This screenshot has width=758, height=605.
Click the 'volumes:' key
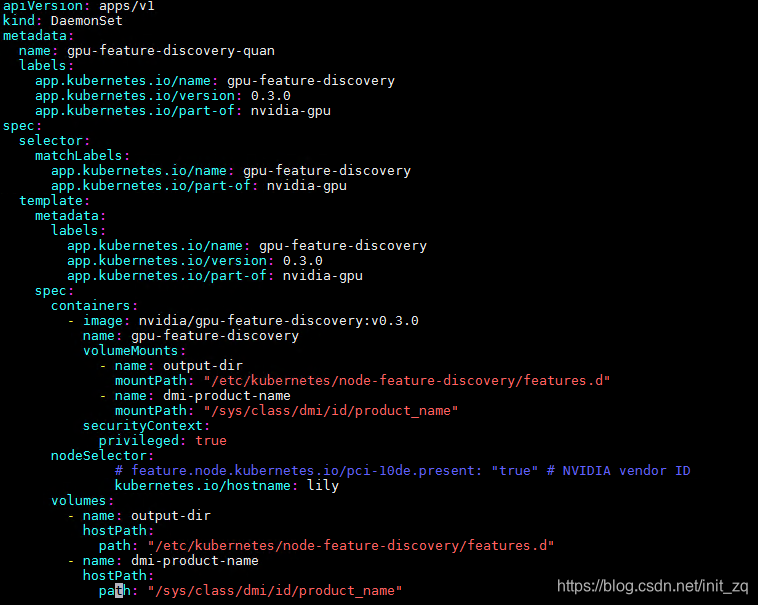pyautogui.click(x=82, y=500)
